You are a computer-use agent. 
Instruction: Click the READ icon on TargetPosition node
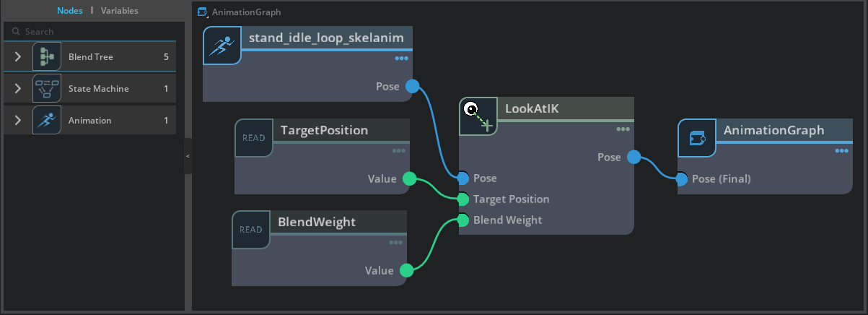click(254, 138)
